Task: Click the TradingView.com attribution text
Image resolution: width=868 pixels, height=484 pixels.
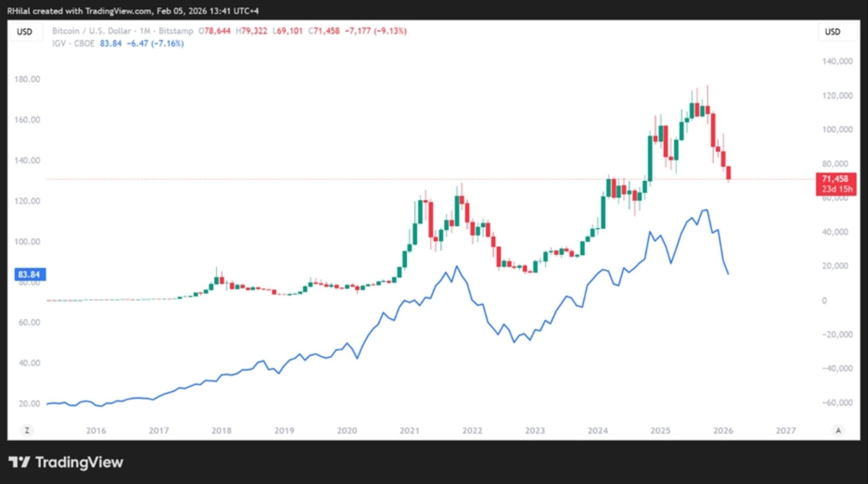Action: (118, 11)
